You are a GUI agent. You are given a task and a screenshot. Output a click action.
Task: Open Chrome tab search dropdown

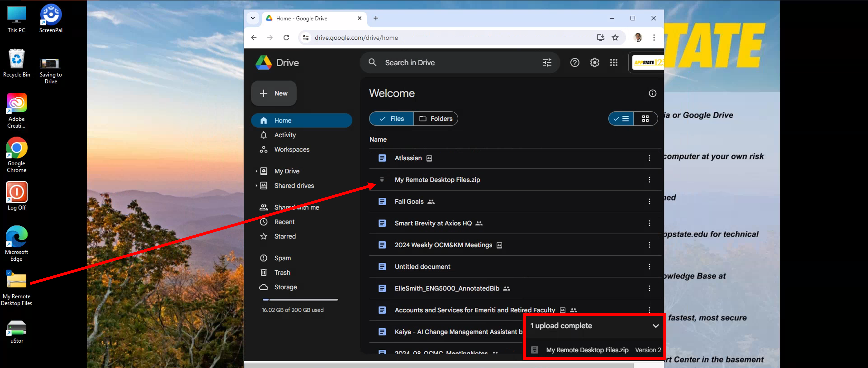tap(253, 18)
